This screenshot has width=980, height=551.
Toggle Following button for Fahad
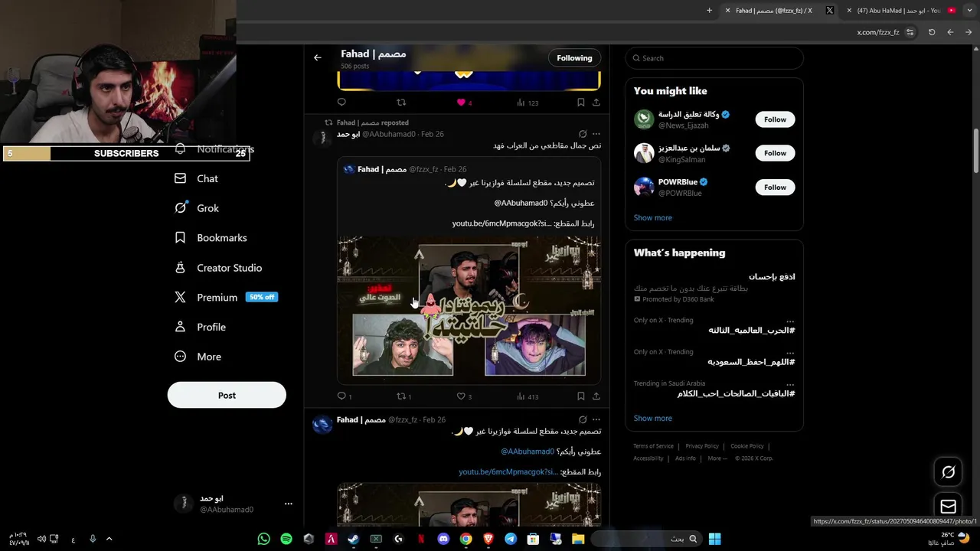coord(574,58)
